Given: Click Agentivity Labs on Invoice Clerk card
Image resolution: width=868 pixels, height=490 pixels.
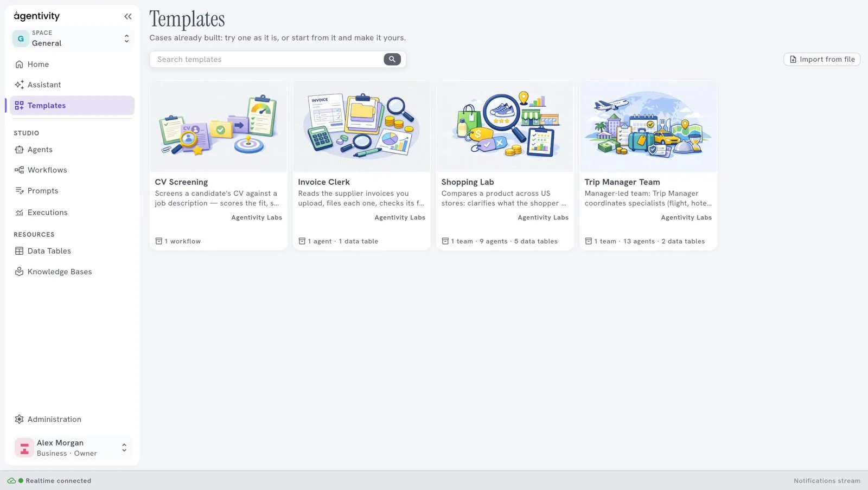Looking at the screenshot, I should (x=400, y=217).
